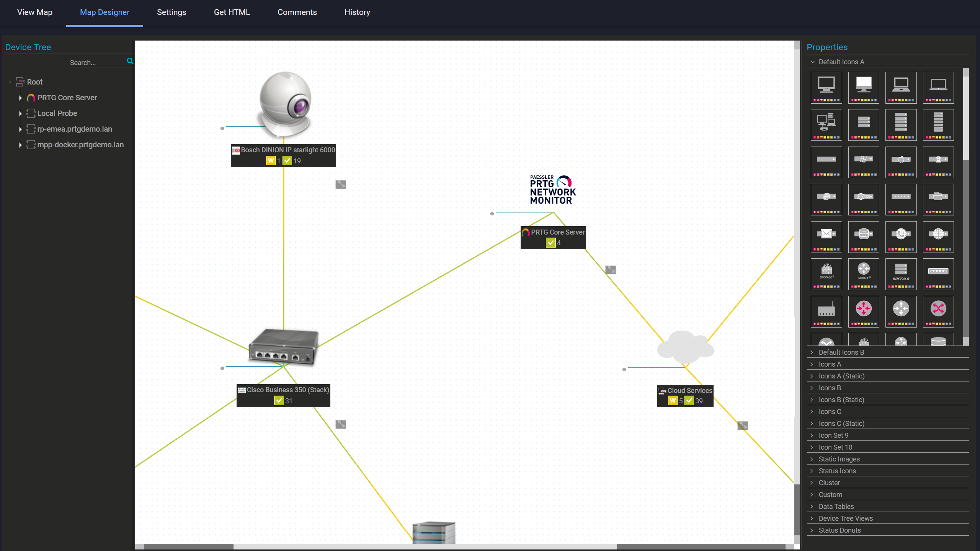Click resize handle of Cloud Services object
Screen dimensions: 980x551
(x=743, y=425)
